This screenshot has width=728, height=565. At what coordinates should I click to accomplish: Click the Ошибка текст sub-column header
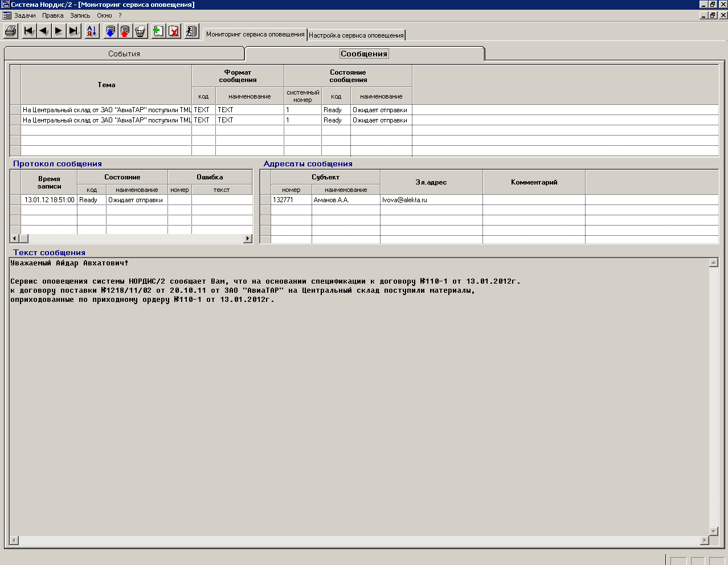coord(222,190)
